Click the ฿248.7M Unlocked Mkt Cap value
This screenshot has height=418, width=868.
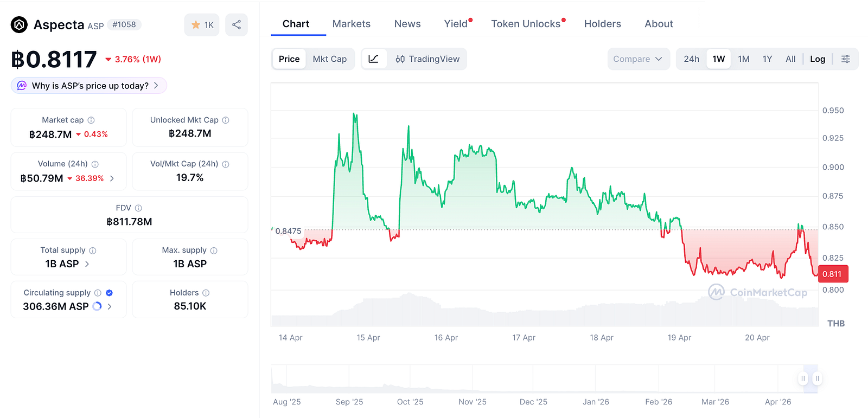190,133
